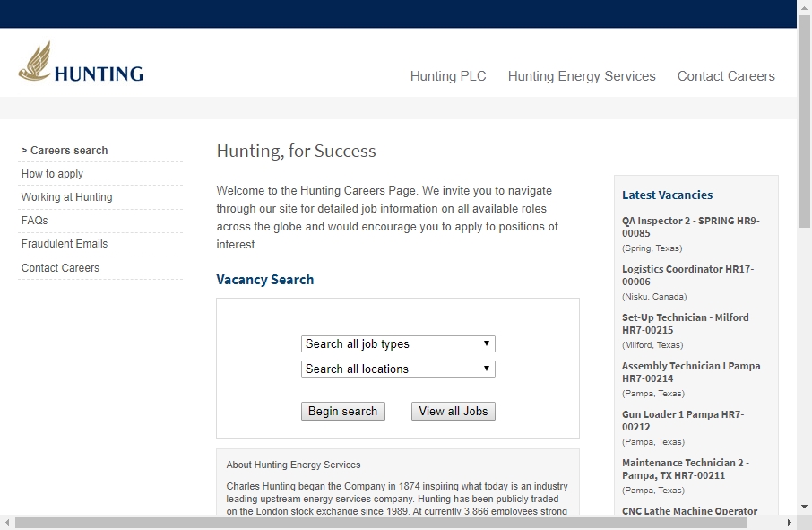Image resolution: width=812 pixels, height=530 pixels.
Task: Open Gun Loader 1 Pampa vacancy
Action: [x=683, y=421]
